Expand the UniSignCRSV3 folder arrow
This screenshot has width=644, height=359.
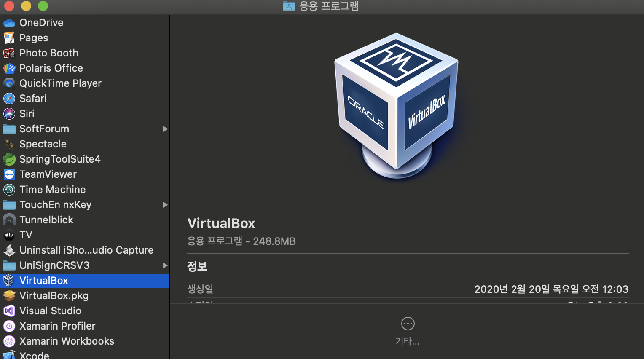tap(165, 265)
